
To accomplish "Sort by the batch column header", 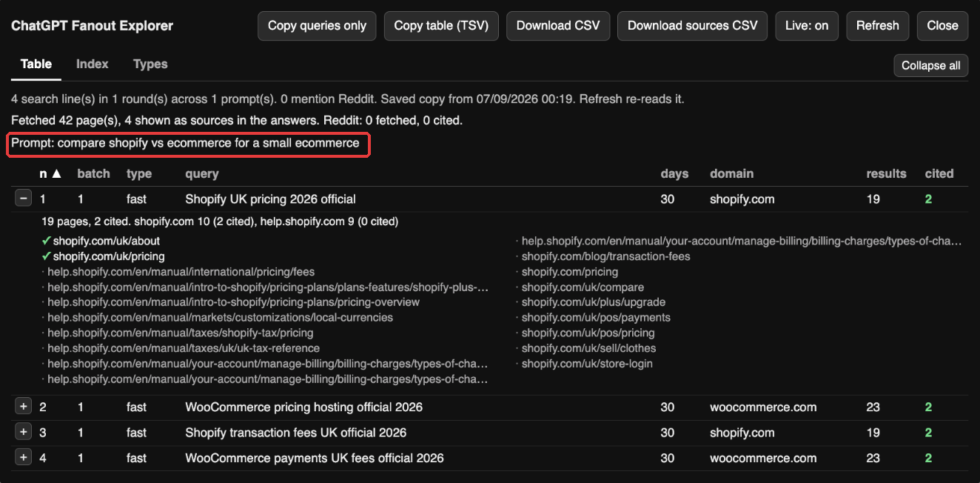I will coord(93,173).
